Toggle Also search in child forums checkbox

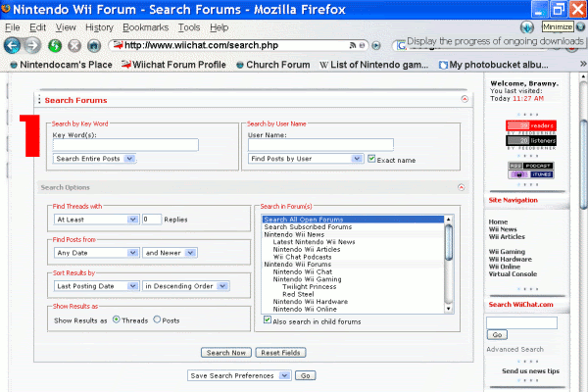267,320
